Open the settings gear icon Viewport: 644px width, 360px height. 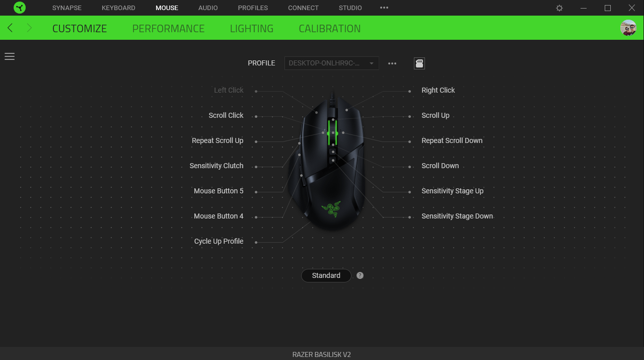pos(559,8)
